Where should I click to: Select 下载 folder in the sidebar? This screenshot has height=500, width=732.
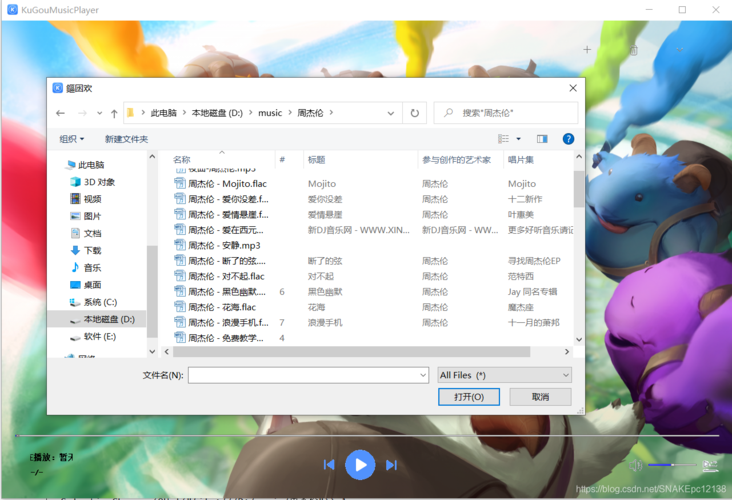click(86, 250)
